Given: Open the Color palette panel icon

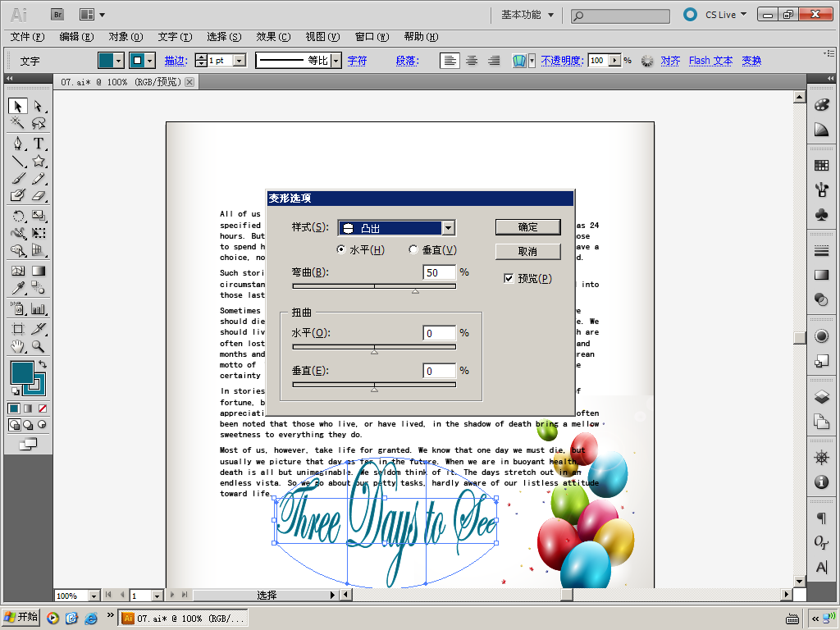Looking at the screenshot, I should pos(821,104).
